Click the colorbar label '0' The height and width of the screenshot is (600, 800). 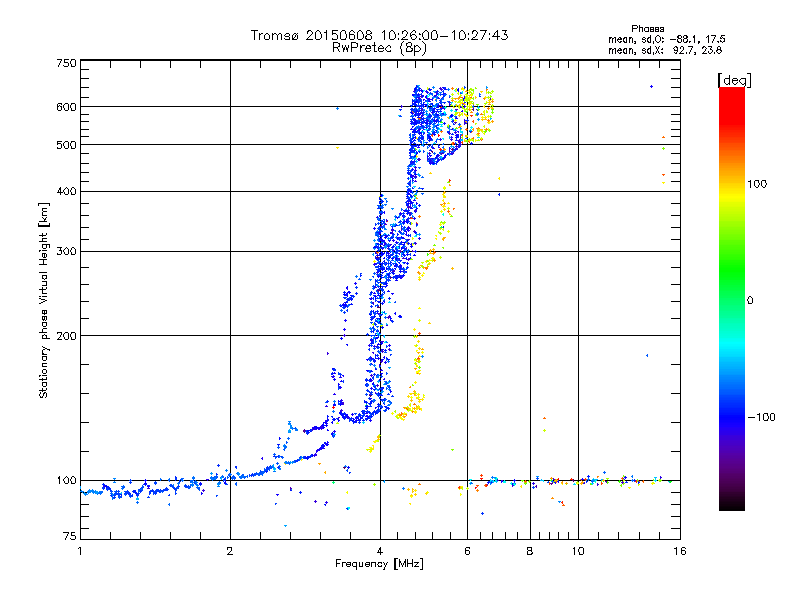click(749, 300)
